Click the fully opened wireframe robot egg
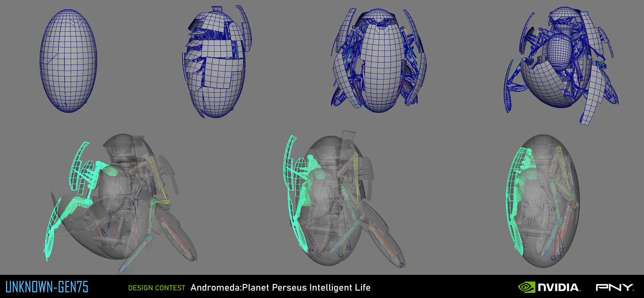 (x=561, y=65)
